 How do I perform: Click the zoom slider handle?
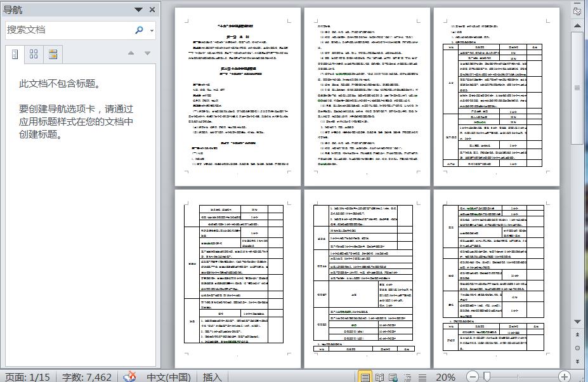(x=487, y=376)
